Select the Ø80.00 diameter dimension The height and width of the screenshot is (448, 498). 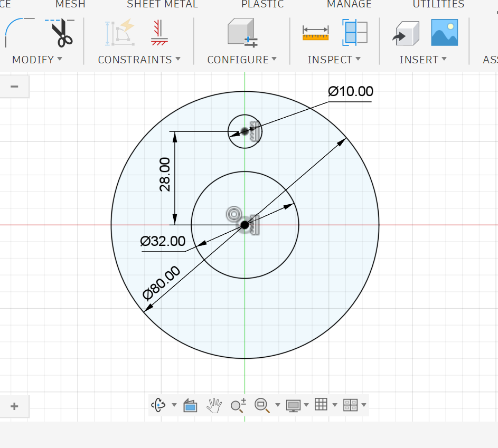[x=162, y=283]
